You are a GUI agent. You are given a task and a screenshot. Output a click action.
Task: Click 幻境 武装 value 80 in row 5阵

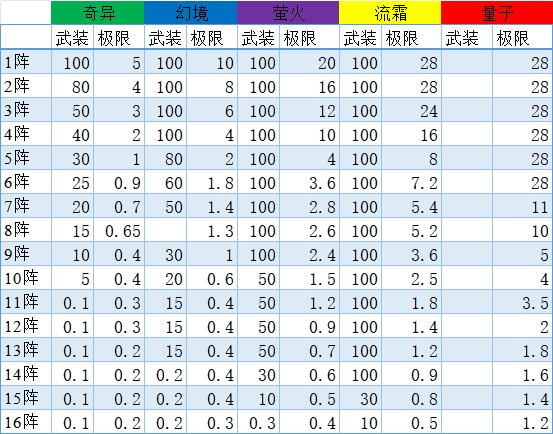(x=165, y=158)
